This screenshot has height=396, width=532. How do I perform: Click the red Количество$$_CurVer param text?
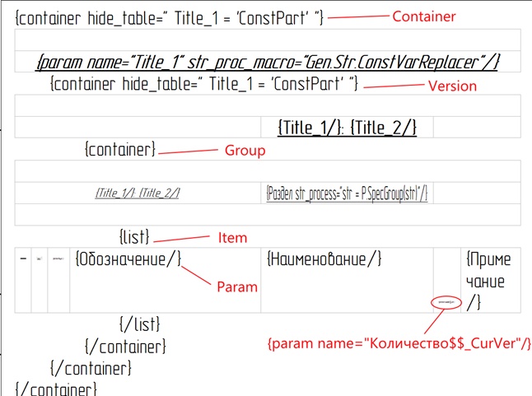tap(399, 342)
